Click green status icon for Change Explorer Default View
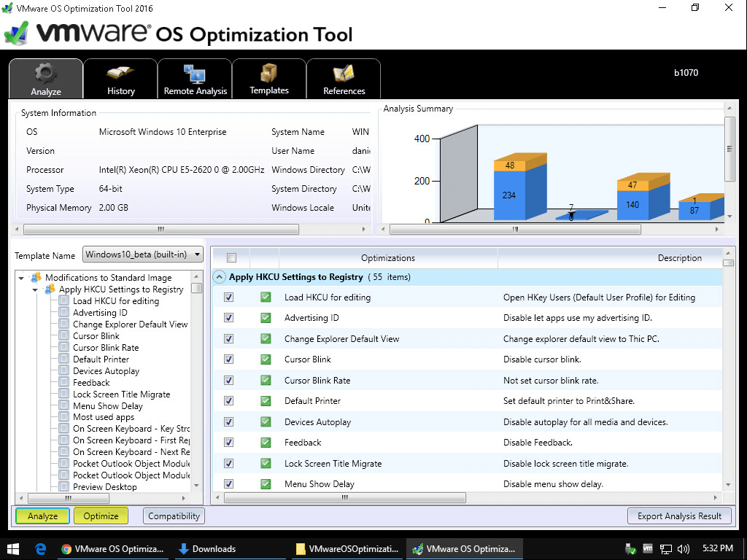747x560 pixels. (x=266, y=338)
